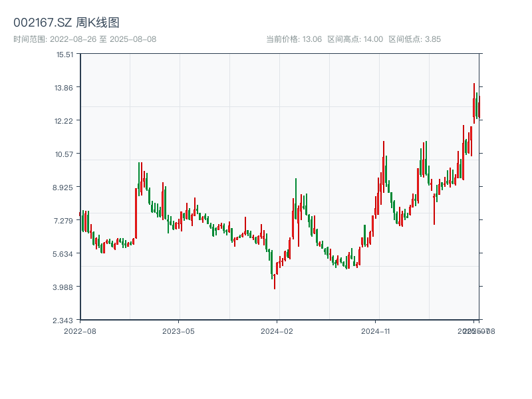Click the lowest red candle near 3.85
The width and height of the screenshot is (532, 399).
[x=275, y=281]
